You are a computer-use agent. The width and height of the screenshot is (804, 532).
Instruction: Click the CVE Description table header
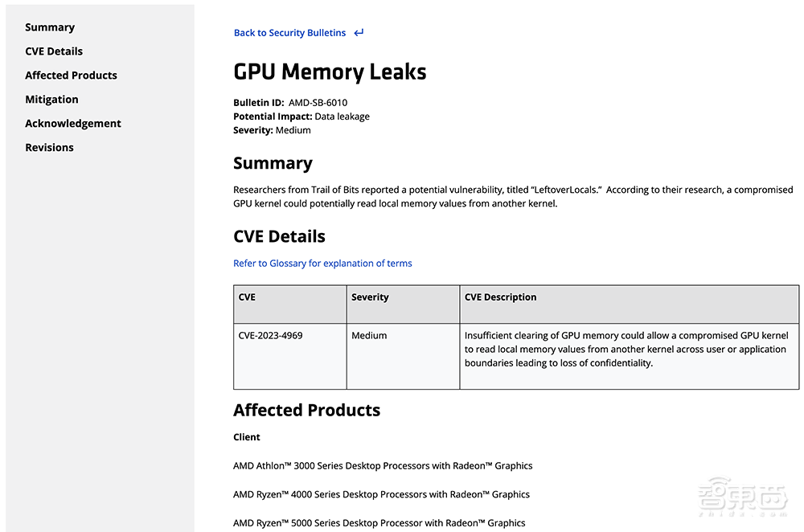pyautogui.click(x=500, y=297)
